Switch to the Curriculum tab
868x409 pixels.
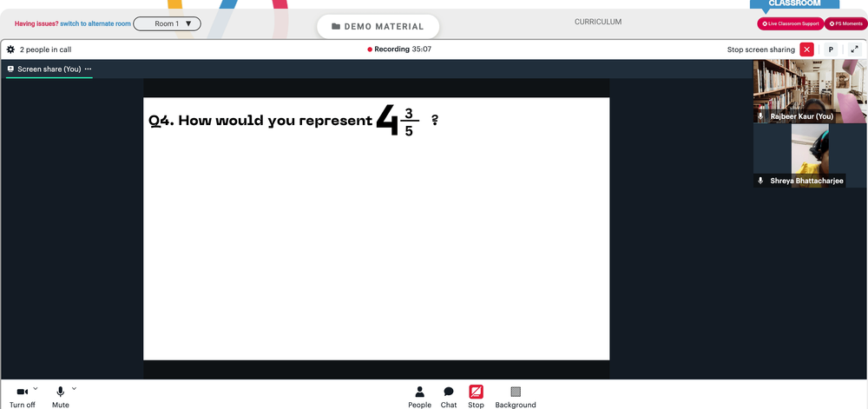pyautogui.click(x=598, y=22)
